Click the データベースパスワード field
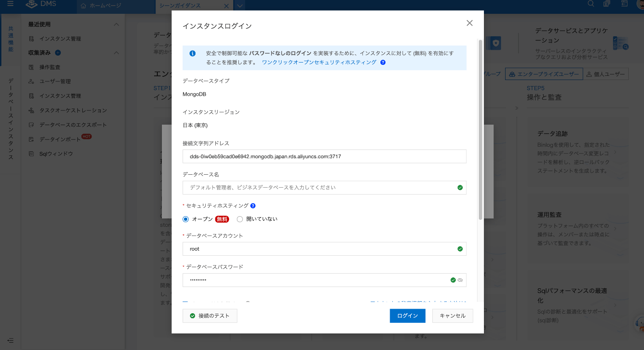 (x=324, y=280)
